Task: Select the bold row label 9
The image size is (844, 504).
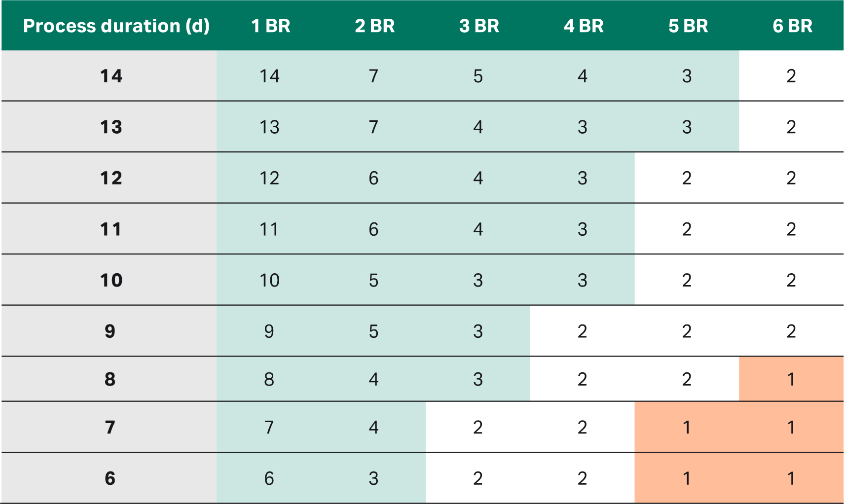Action: [110, 331]
